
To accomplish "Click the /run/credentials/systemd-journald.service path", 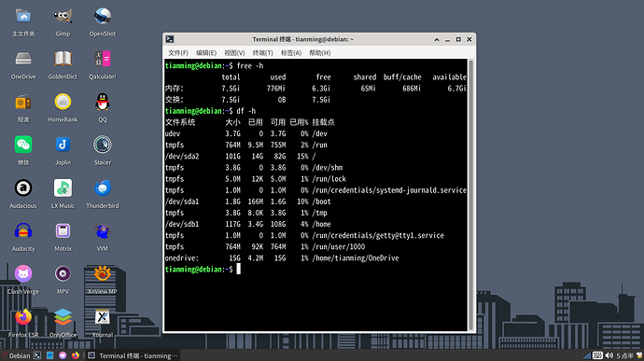I will coord(389,190).
